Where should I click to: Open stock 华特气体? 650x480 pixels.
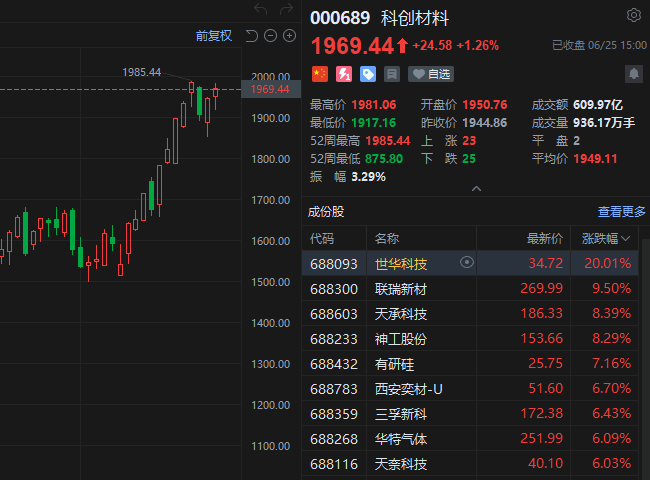[x=401, y=439]
